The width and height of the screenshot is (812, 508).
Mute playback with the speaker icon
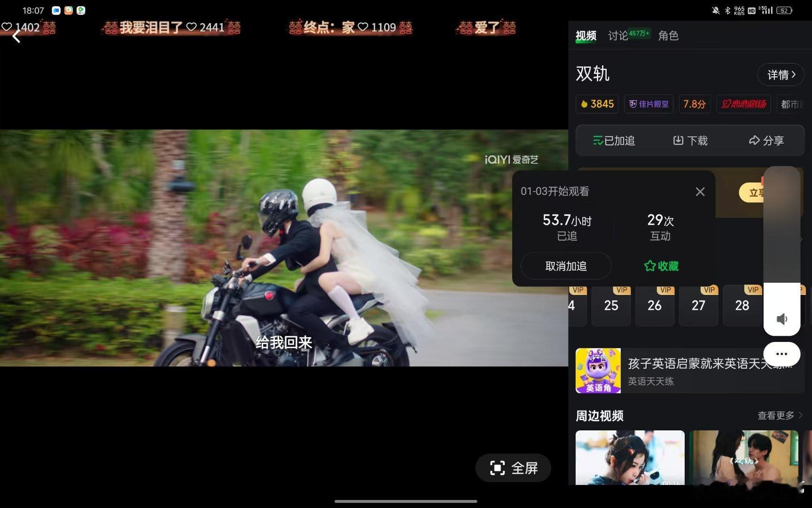point(781,318)
